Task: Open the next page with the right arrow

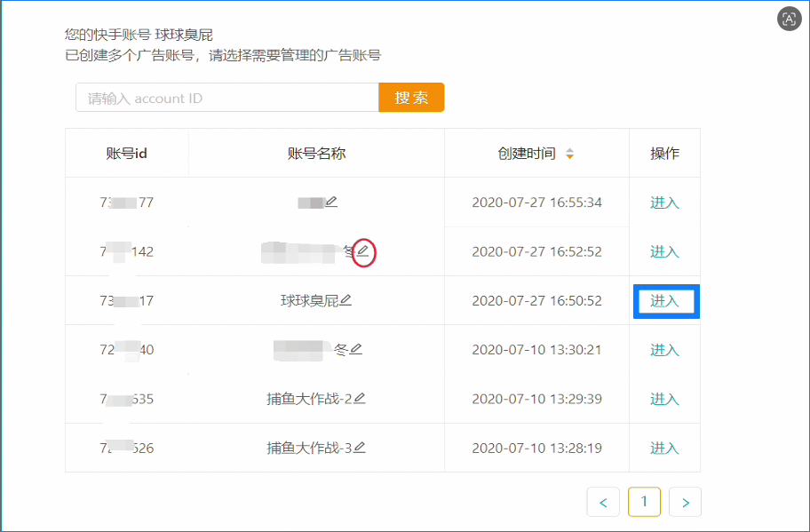Action: (685, 502)
